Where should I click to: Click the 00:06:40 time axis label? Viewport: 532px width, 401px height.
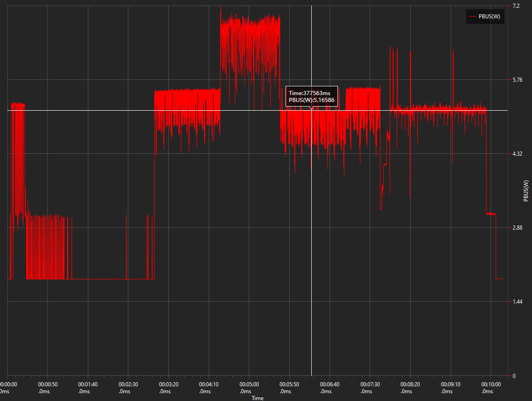[x=330, y=384]
